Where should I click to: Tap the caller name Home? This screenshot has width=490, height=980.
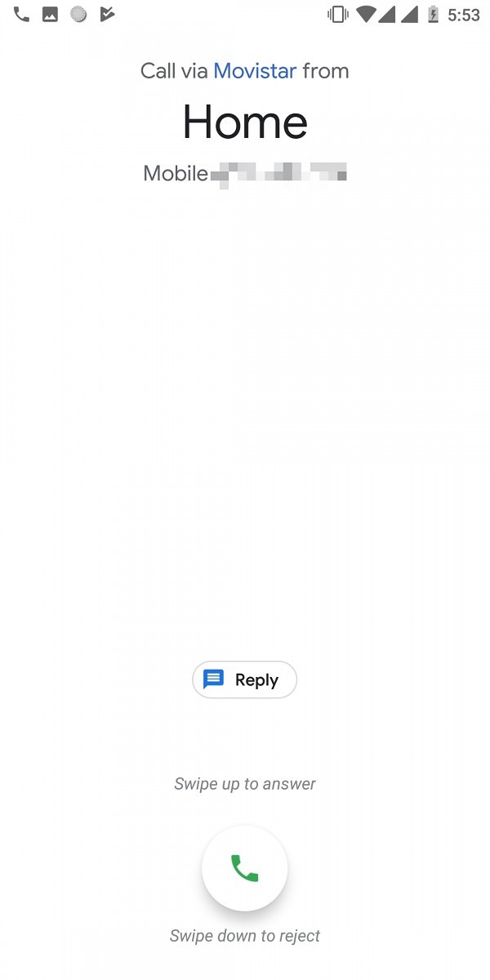[245, 122]
